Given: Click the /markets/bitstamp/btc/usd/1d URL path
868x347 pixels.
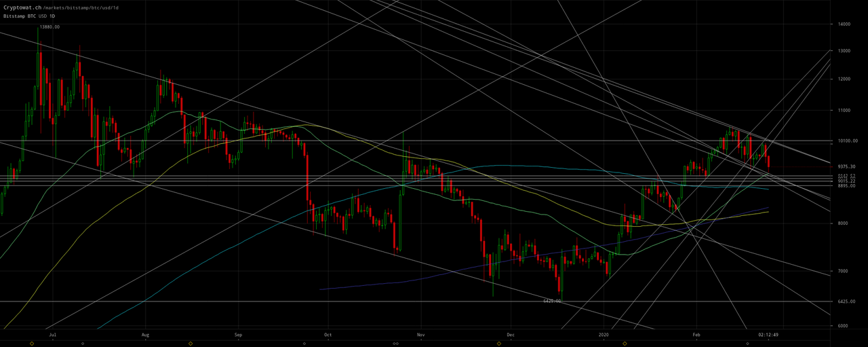Looking at the screenshot, I should coord(81,7).
